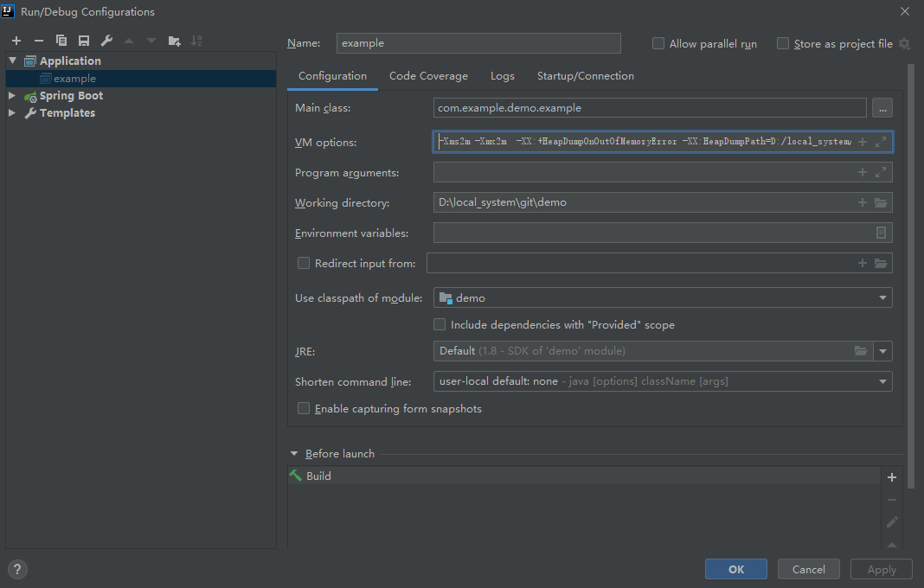Enable Allow parallel run checkbox
924x588 pixels.
coord(658,43)
